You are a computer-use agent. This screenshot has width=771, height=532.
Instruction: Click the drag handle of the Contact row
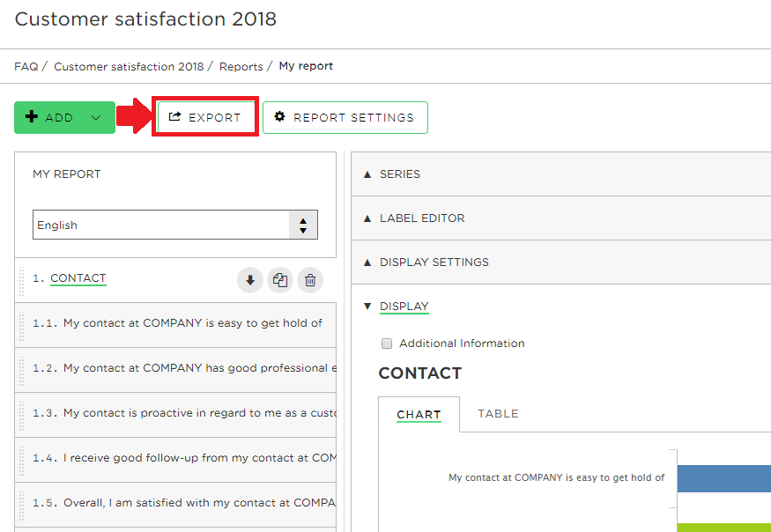pyautogui.click(x=21, y=281)
